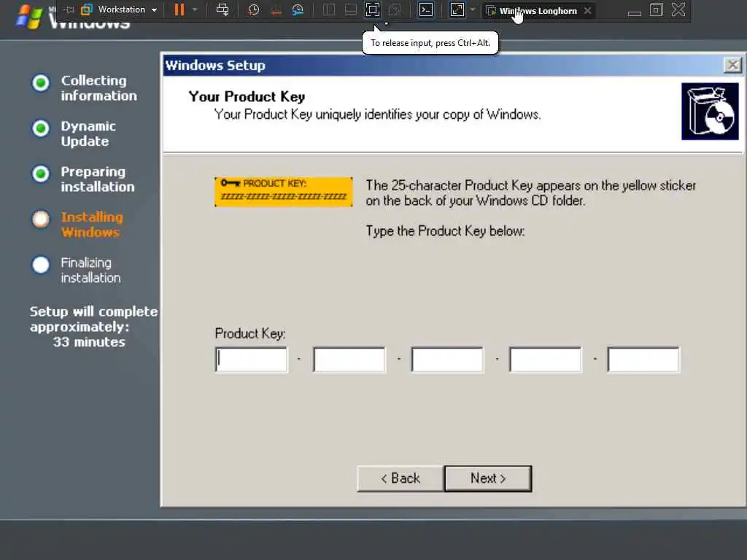
Task: Switch to Unity mode icon
Action: (x=395, y=9)
